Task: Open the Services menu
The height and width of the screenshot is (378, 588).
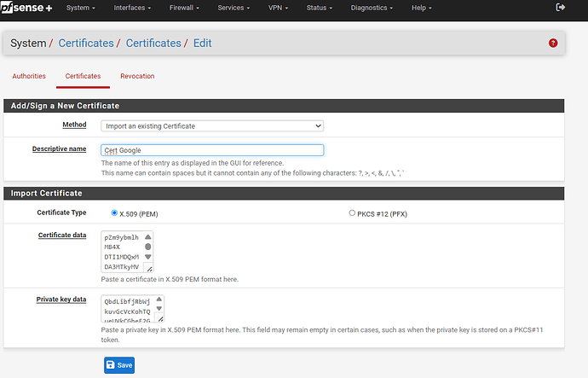Action: point(233,8)
